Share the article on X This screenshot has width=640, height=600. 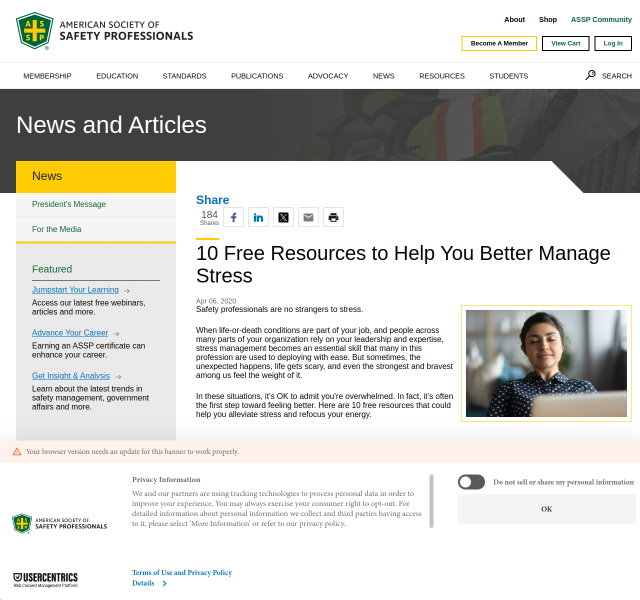click(283, 217)
